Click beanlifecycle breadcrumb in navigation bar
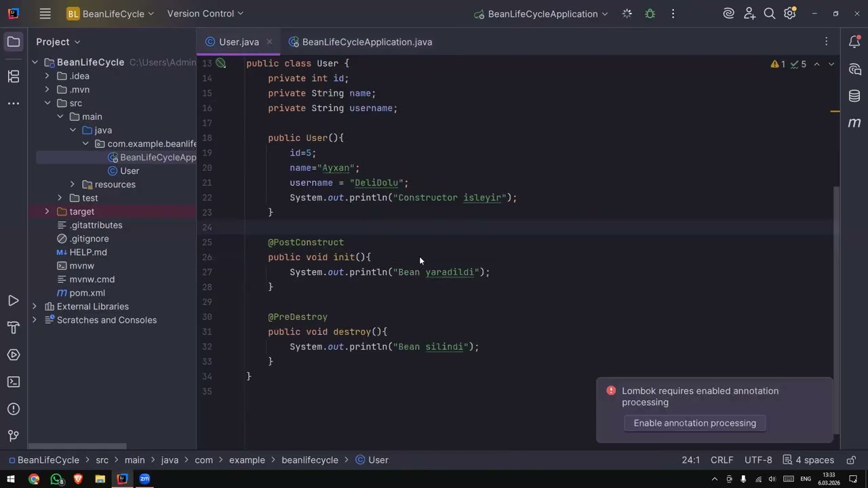Screen dimensions: 868x488 tap(310, 460)
